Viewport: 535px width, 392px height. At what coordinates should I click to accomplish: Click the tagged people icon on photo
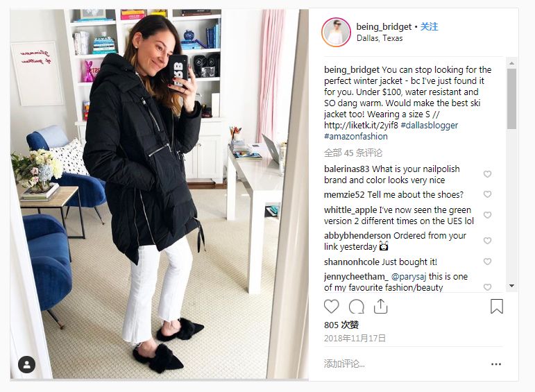pos(26,365)
